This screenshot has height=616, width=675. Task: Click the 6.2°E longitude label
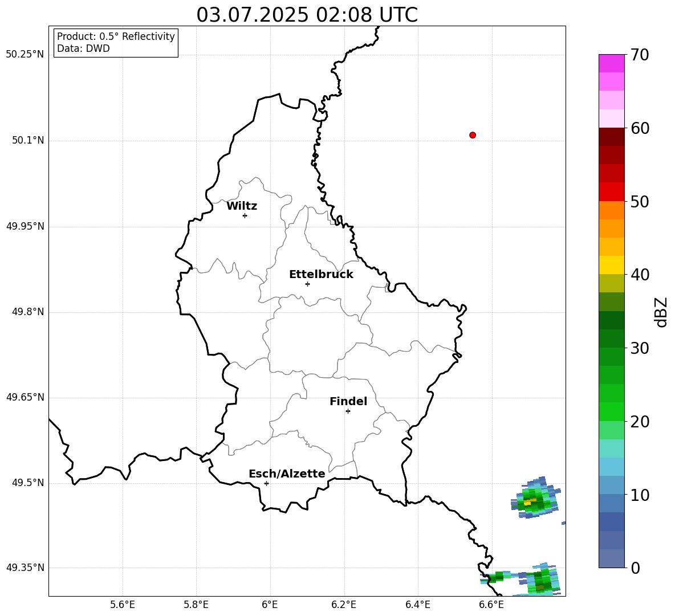pyautogui.click(x=344, y=605)
